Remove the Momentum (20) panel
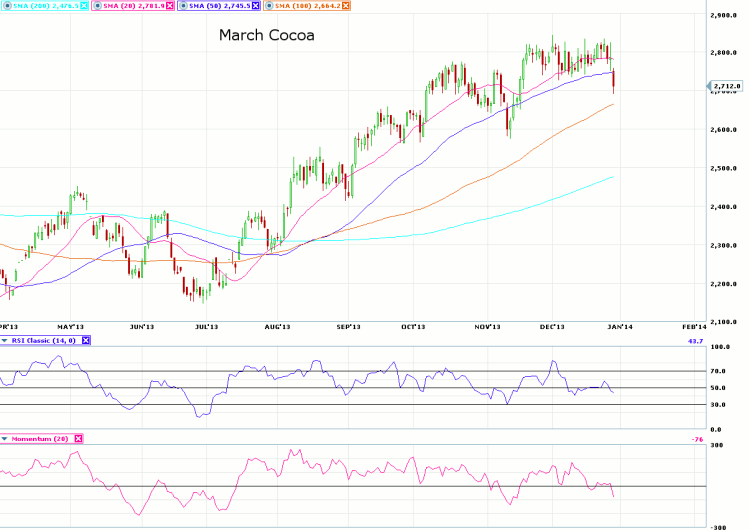Image resolution: width=750 pixels, height=530 pixels. (78, 438)
